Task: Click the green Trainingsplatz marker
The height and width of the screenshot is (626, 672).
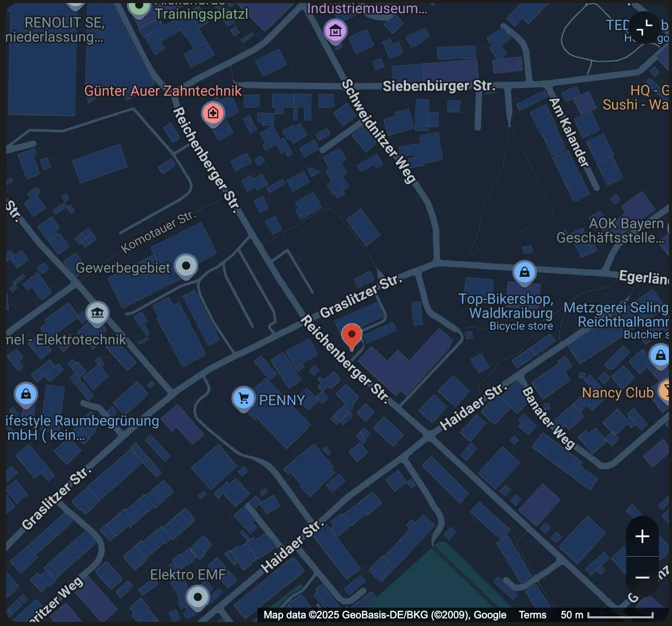Action: (139, 7)
